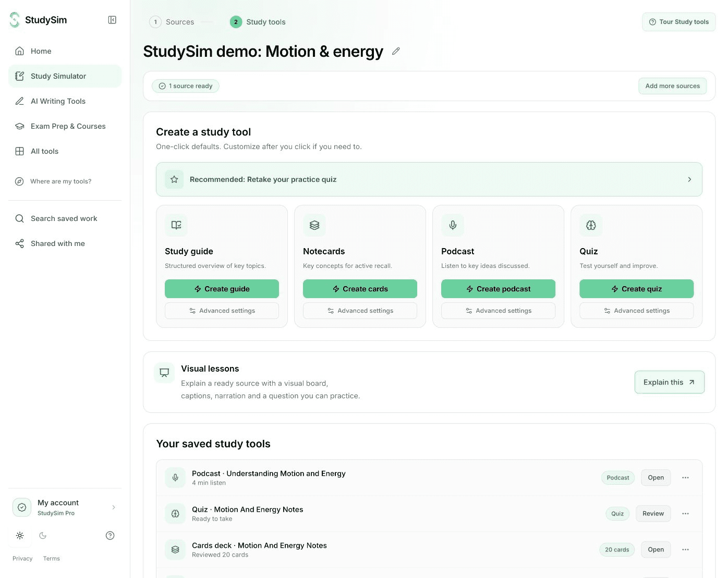Click the Podcast microphone icon card
This screenshot has width=728, height=578.
[453, 225]
